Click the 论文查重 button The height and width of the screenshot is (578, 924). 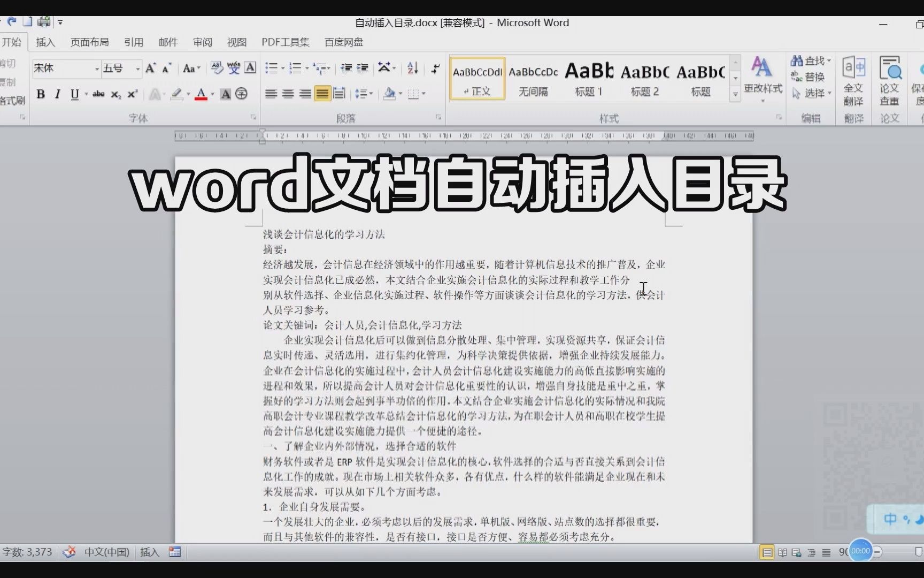coord(890,81)
